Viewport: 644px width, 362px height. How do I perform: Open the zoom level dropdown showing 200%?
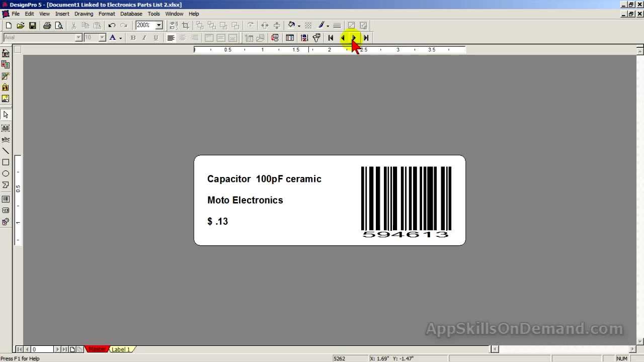point(159,25)
